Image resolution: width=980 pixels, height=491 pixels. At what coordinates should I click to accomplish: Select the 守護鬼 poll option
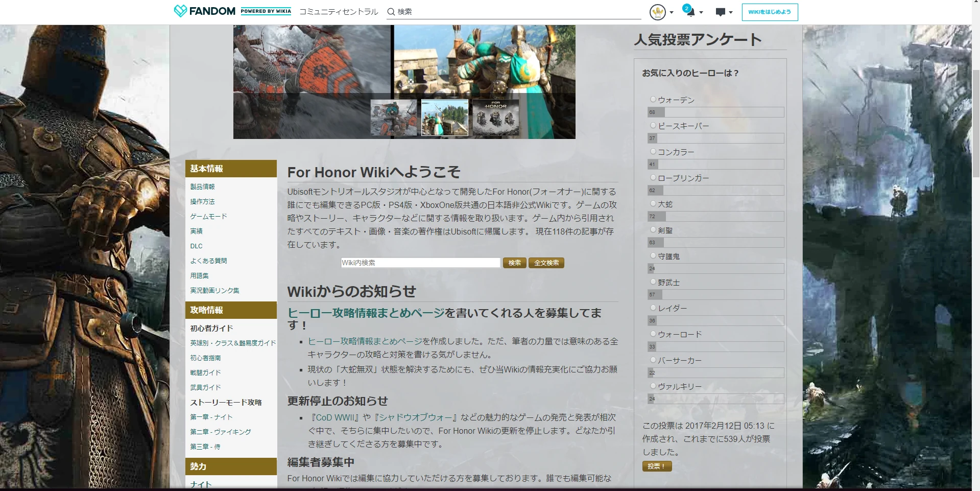[653, 255]
